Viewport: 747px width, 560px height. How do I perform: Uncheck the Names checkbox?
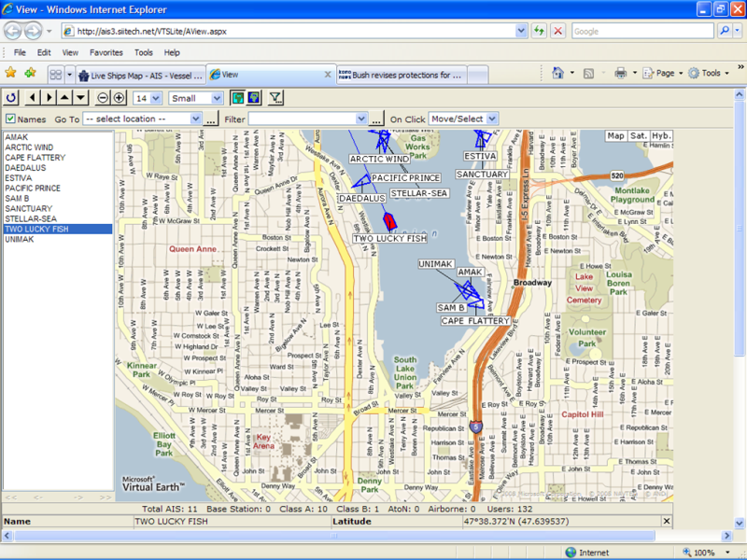pyautogui.click(x=10, y=119)
